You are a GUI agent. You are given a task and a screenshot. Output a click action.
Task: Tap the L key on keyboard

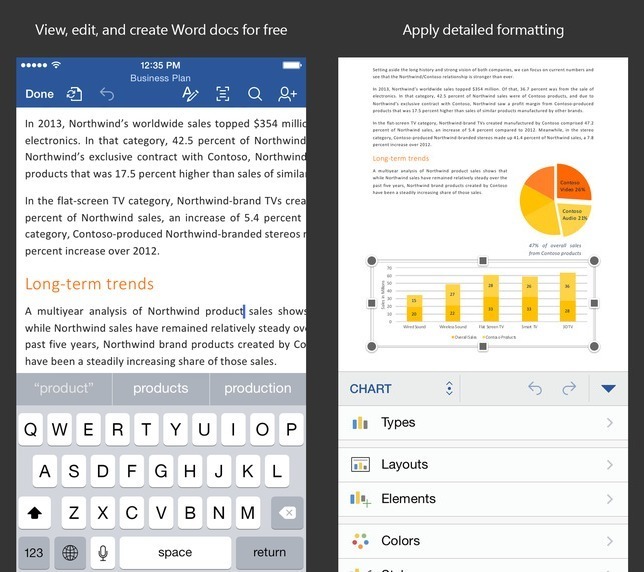coord(277,471)
